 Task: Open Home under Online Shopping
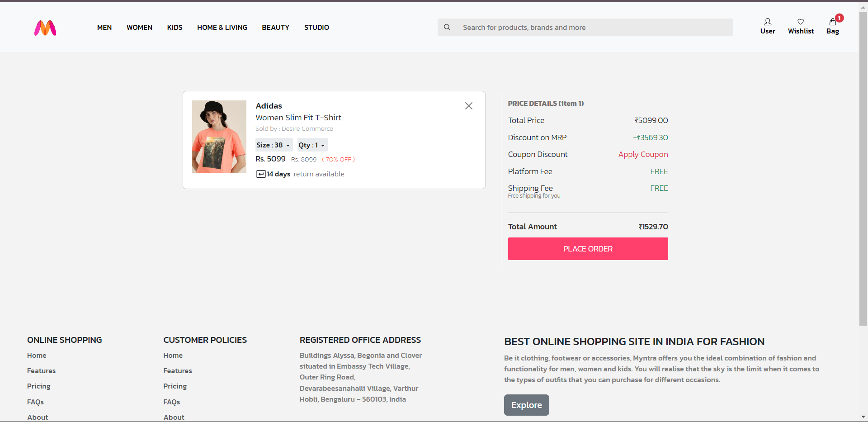coord(37,356)
